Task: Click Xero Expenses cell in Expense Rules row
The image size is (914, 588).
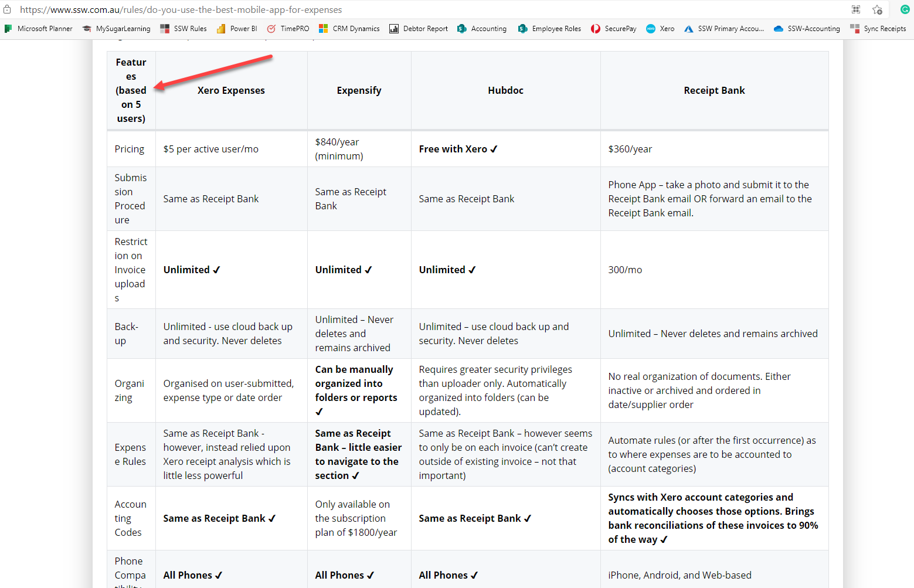Action: [232, 454]
